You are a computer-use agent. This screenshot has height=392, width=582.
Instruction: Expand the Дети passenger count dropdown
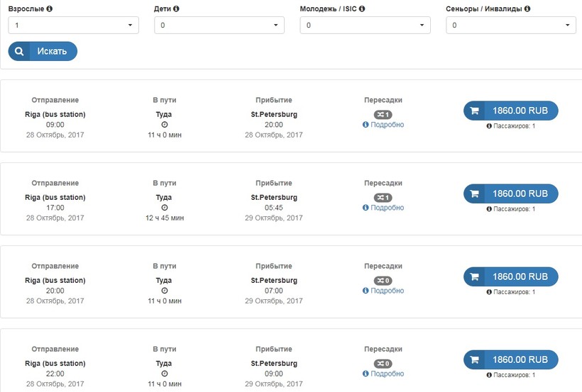click(x=219, y=26)
